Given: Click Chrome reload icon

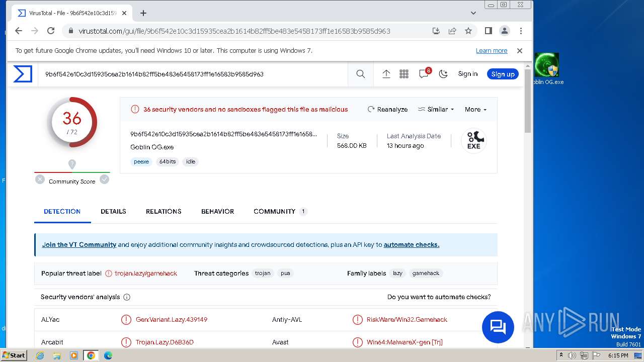Looking at the screenshot, I should (x=51, y=31).
